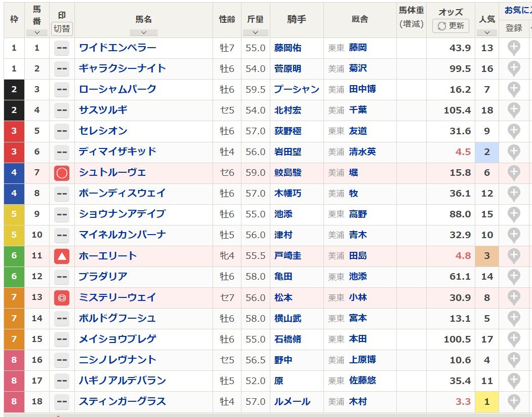
Task: Open the mark dropdown for ニシノレヴナント
Action: tap(62, 360)
